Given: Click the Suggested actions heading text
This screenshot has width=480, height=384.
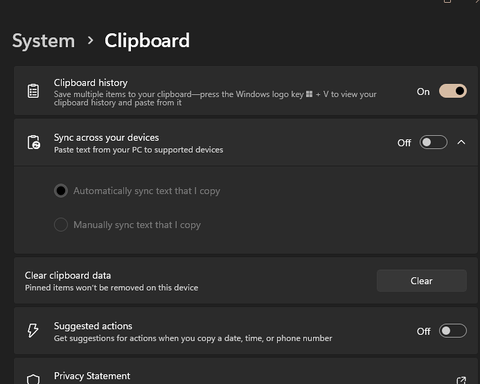Looking at the screenshot, I should click(x=93, y=326).
